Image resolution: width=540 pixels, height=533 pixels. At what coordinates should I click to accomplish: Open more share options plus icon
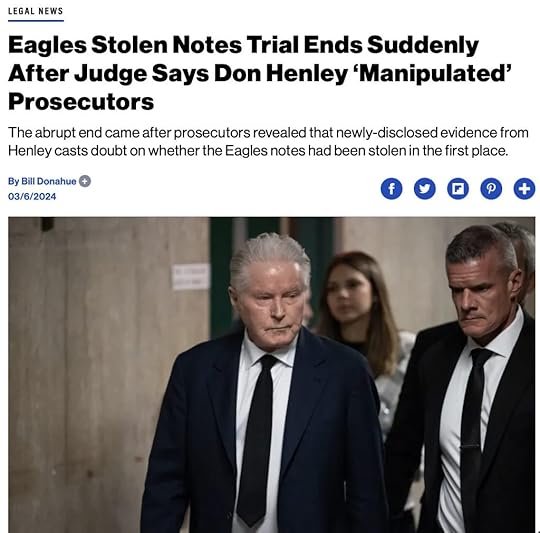pos(524,189)
